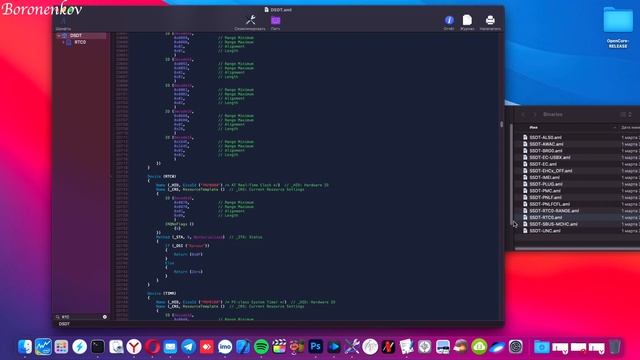Viewport: 640px width, 360px height.
Task: Expand the RTC0 tree disclosure triangle
Action: point(63,42)
